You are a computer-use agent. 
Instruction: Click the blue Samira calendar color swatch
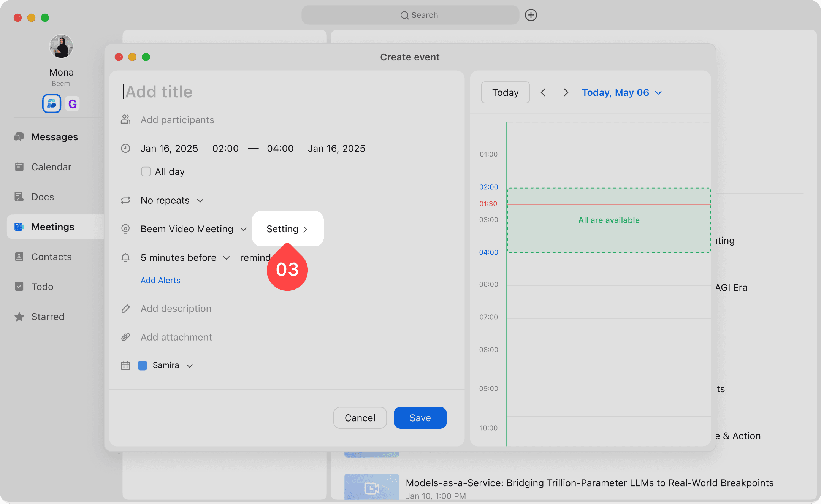[x=143, y=365]
